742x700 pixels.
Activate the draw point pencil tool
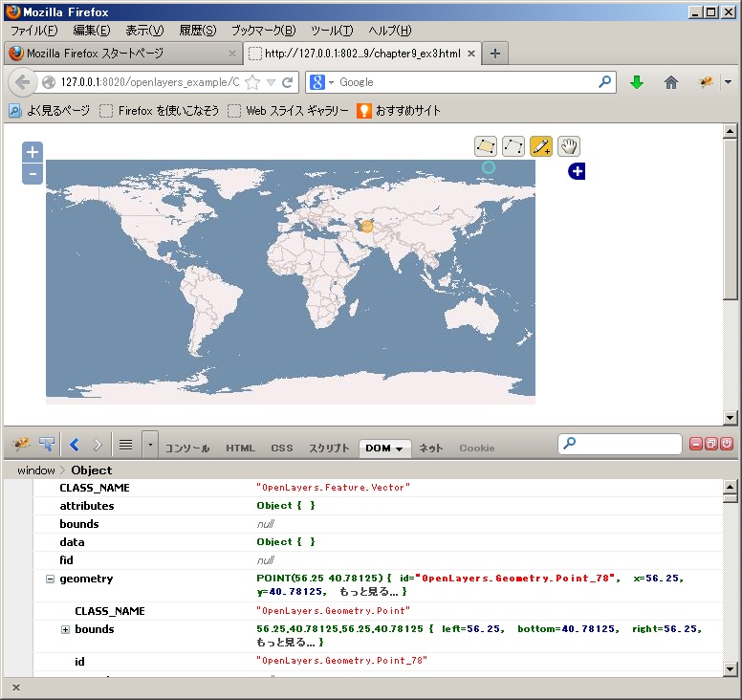tap(541, 146)
